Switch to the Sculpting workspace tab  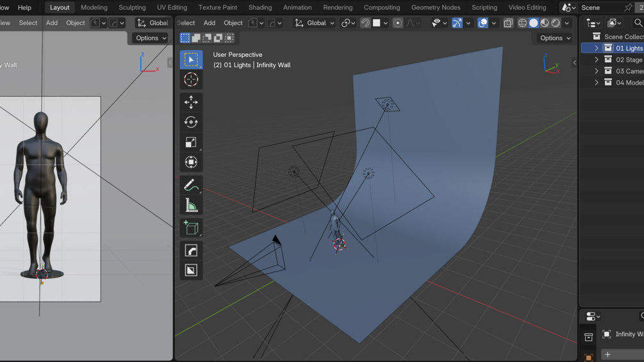(x=132, y=8)
